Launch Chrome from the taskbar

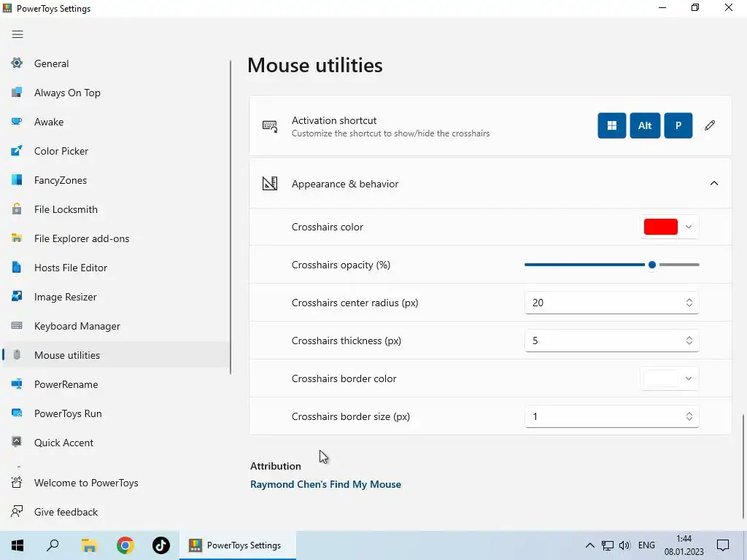click(x=125, y=545)
